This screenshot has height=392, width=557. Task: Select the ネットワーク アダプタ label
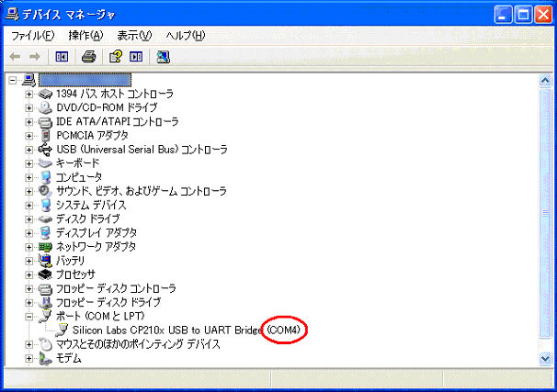point(96,247)
